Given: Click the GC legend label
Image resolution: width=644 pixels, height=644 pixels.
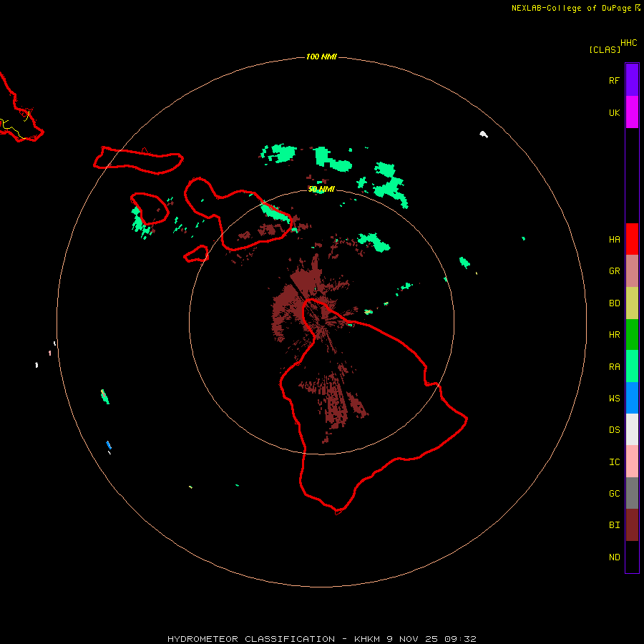Looking at the screenshot, I should (614, 494).
